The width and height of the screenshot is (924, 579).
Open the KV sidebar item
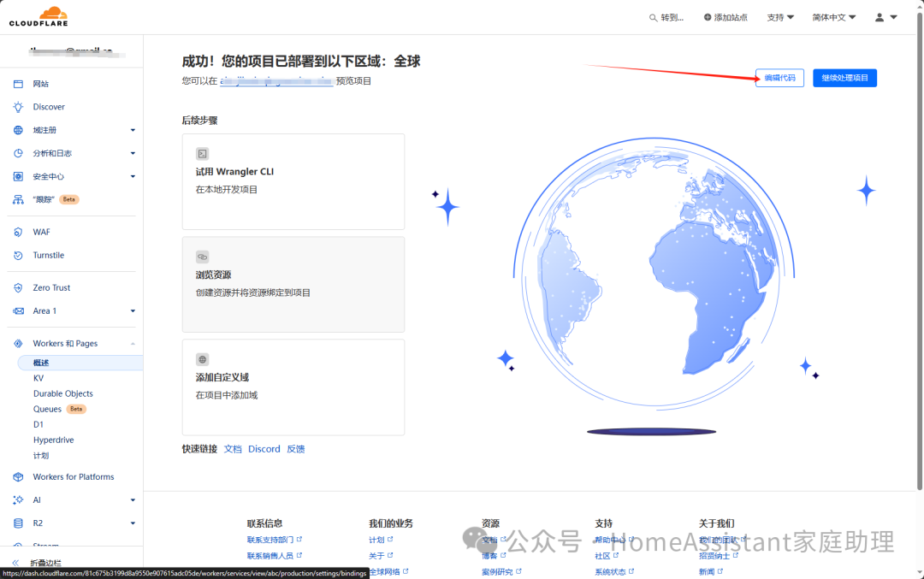click(x=38, y=378)
